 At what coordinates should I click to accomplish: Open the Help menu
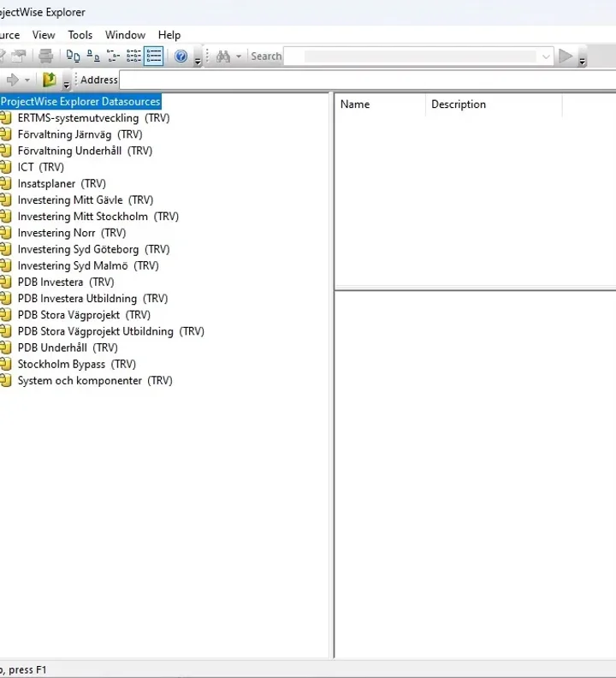click(x=169, y=35)
